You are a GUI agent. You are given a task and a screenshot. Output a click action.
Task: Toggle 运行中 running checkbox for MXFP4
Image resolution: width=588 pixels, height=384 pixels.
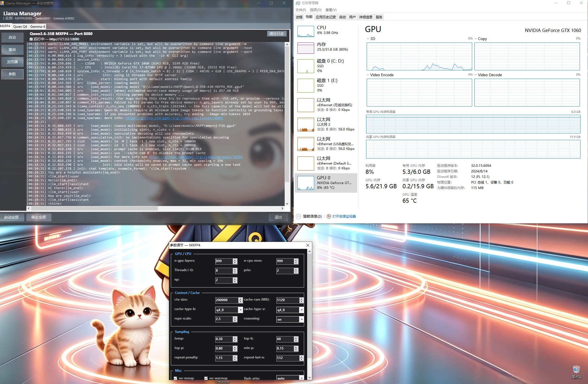coord(31,39)
